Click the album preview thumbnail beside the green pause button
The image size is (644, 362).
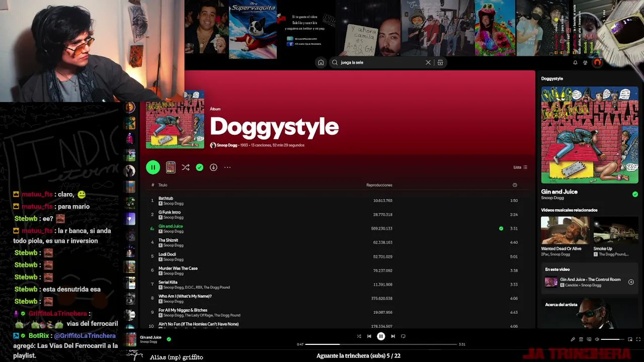click(x=171, y=167)
